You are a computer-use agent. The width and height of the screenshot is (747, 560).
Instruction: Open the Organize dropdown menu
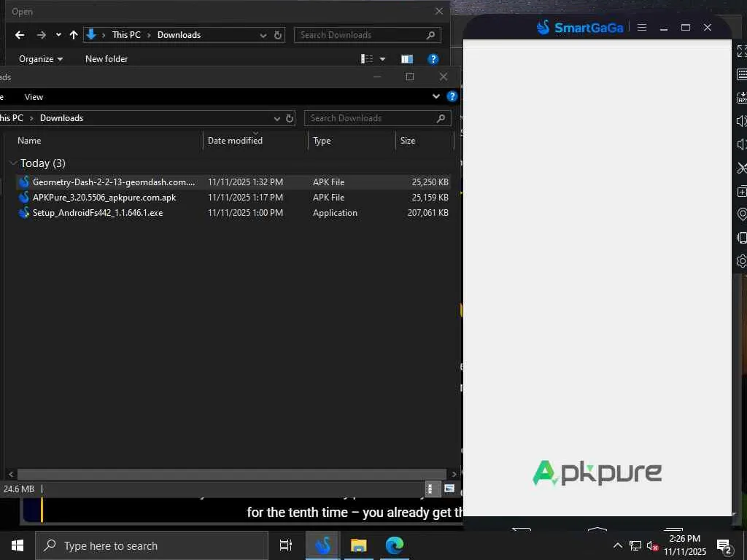pos(41,59)
